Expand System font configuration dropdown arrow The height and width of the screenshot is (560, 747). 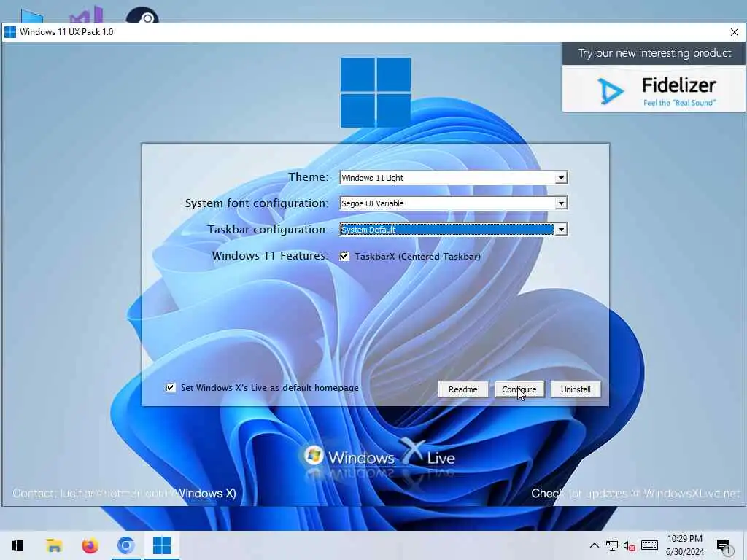[561, 203]
